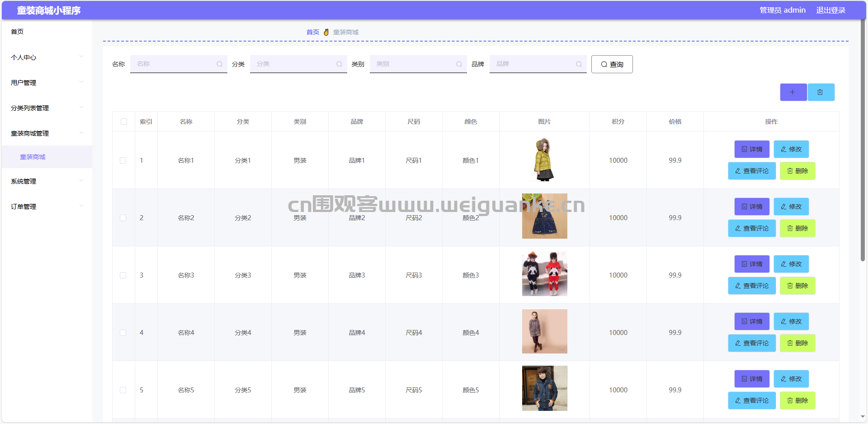The image size is (868, 424).
Task: Click the product image for 名称2
Action: pyautogui.click(x=544, y=216)
